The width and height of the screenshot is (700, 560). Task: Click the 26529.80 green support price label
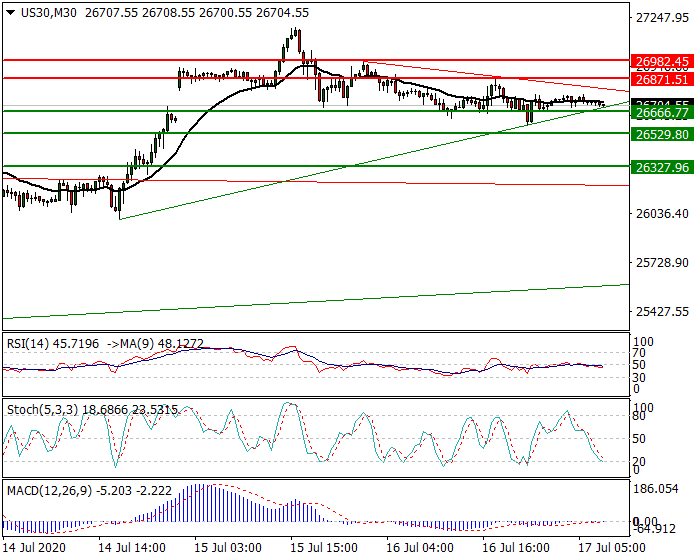662,134
